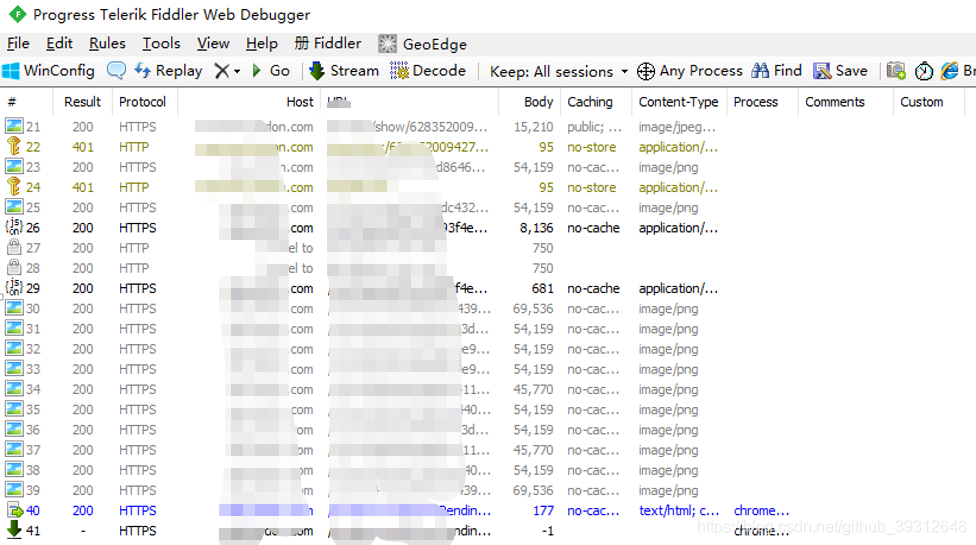Open the File menu
This screenshot has height=545, width=976.
tap(18, 44)
